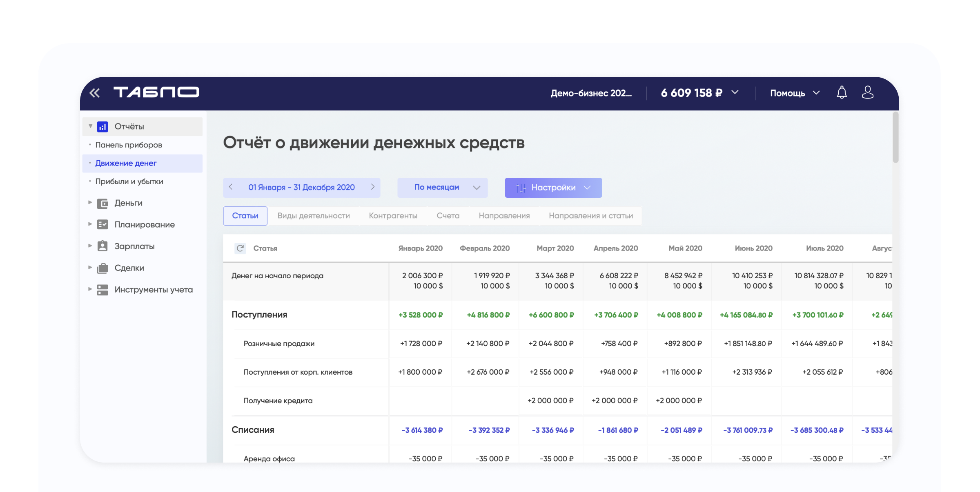
Task: Switch to Направления и статьи tab
Action: click(591, 216)
